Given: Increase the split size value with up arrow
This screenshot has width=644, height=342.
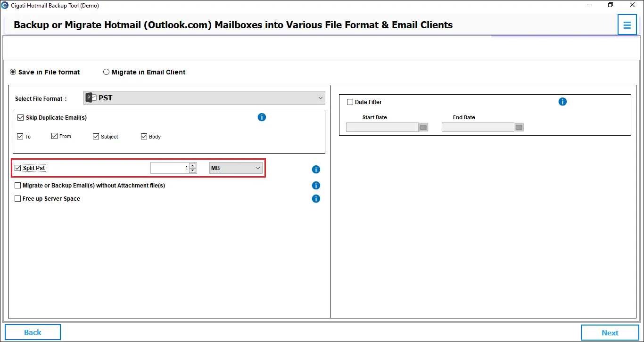Looking at the screenshot, I should pos(192,165).
